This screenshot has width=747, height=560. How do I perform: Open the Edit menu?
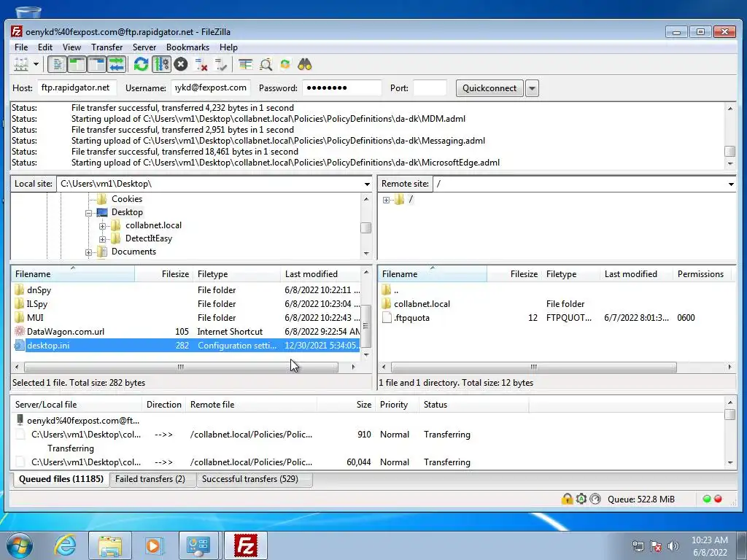45,47
